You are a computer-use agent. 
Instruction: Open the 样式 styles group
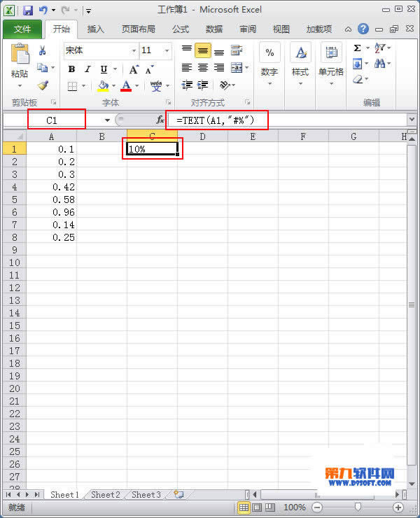[300, 64]
